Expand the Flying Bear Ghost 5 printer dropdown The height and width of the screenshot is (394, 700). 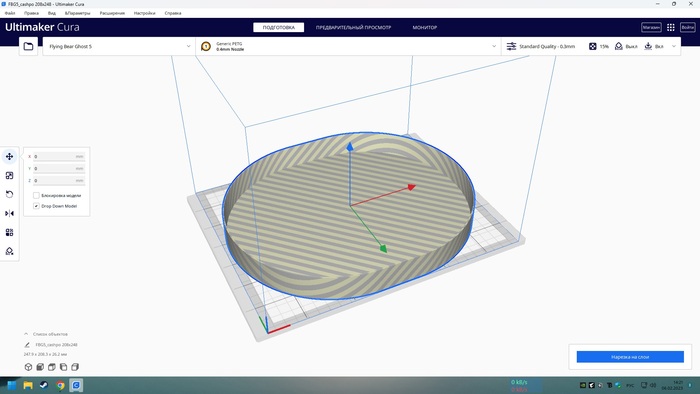[119, 46]
